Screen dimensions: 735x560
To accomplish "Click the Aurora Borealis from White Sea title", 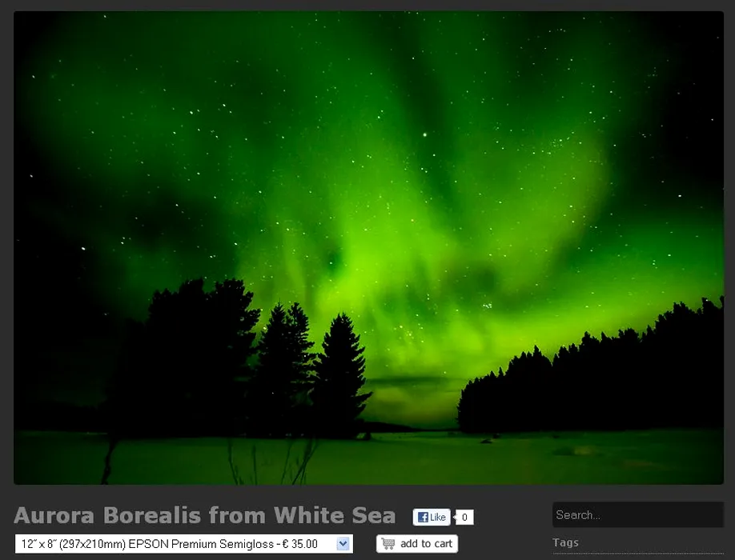I will coord(205,515).
